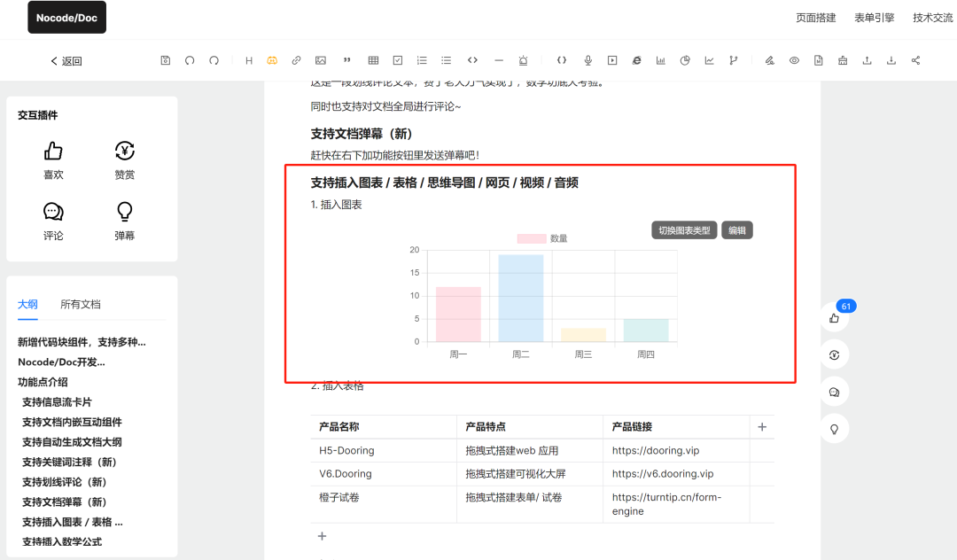957x560 pixels.
Task: Click 切换图表类型 to change chart type
Action: [x=683, y=230]
